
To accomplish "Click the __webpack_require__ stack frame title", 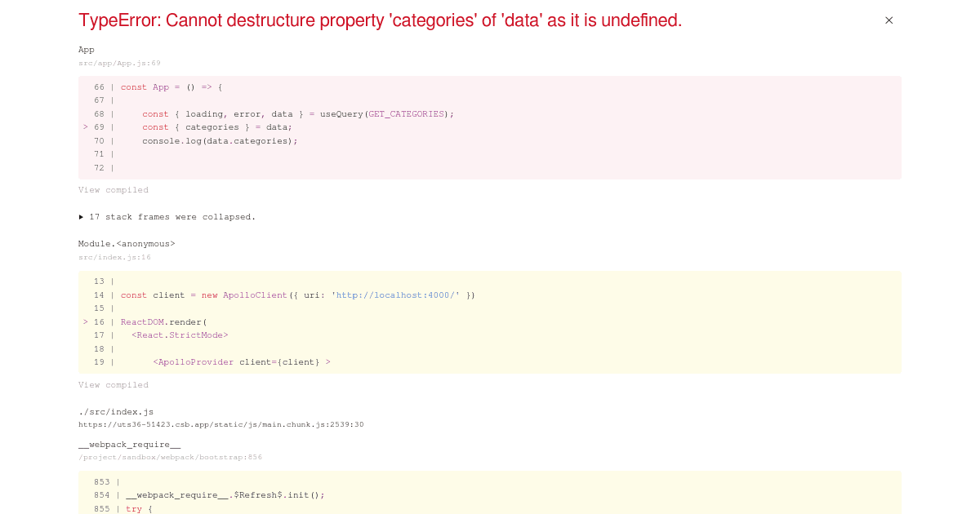I will (129, 445).
